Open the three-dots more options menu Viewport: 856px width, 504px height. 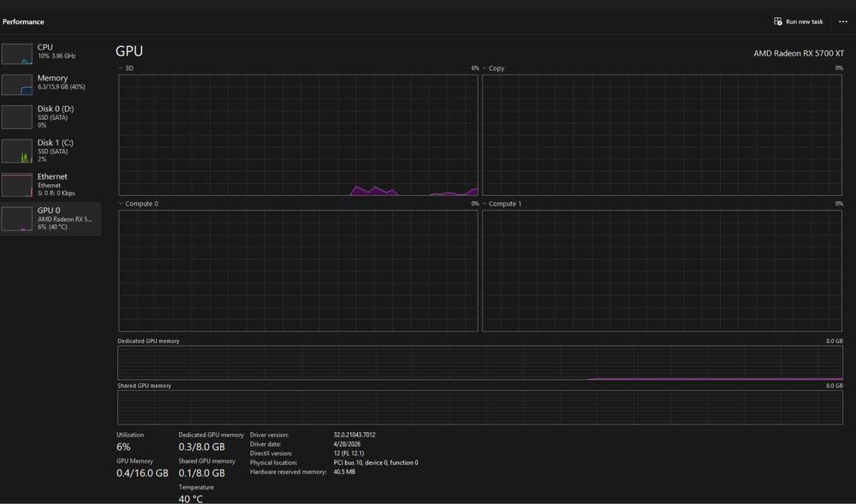843,21
